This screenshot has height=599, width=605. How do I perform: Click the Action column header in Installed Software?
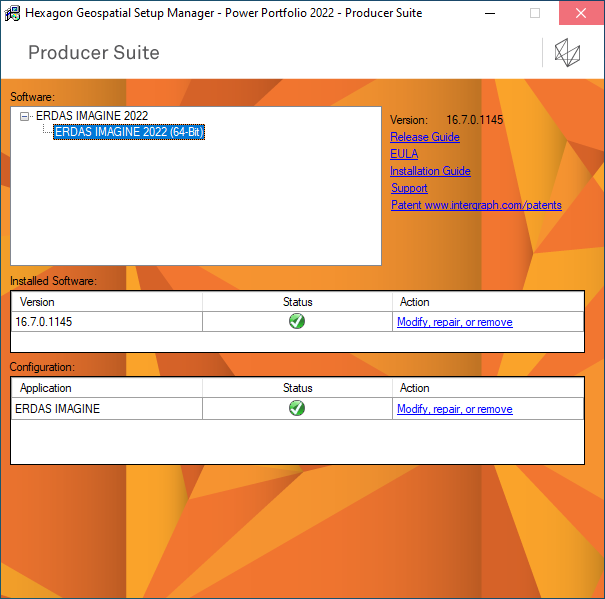point(488,302)
